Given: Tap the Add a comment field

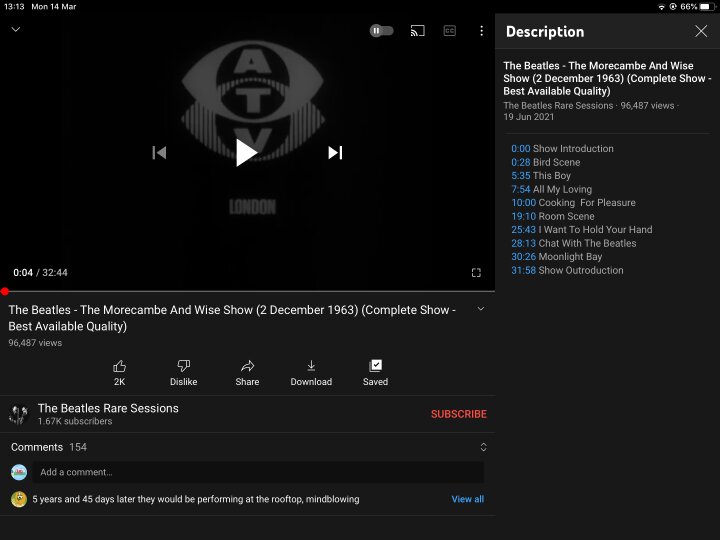Looking at the screenshot, I should (x=258, y=472).
